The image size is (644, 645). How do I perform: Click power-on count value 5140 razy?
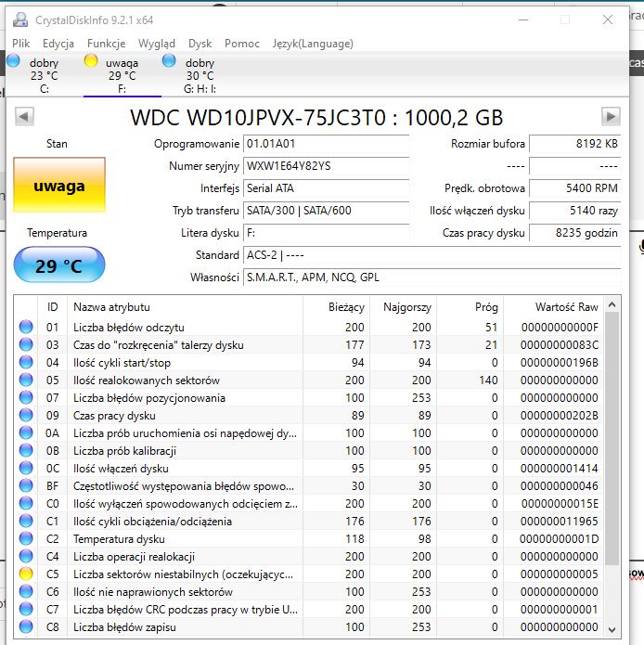(575, 211)
